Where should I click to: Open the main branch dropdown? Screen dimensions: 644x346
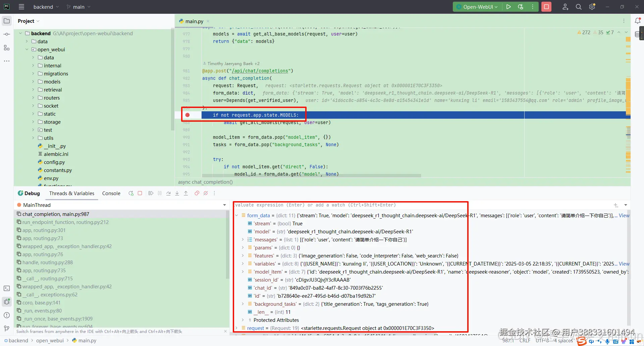pos(79,7)
